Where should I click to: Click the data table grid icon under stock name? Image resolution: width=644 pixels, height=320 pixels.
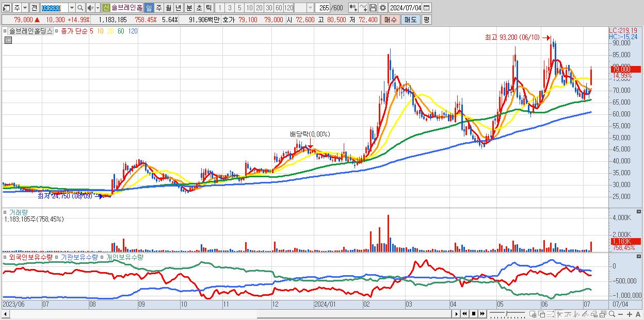pyautogui.click(x=8, y=40)
